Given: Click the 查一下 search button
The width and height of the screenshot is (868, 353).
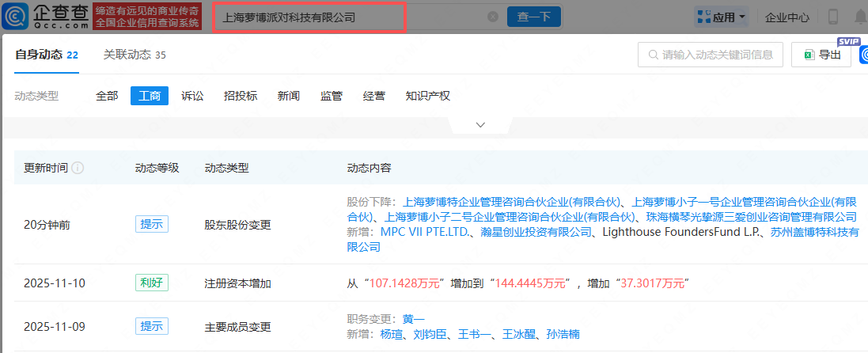Looking at the screenshot, I should (x=533, y=17).
